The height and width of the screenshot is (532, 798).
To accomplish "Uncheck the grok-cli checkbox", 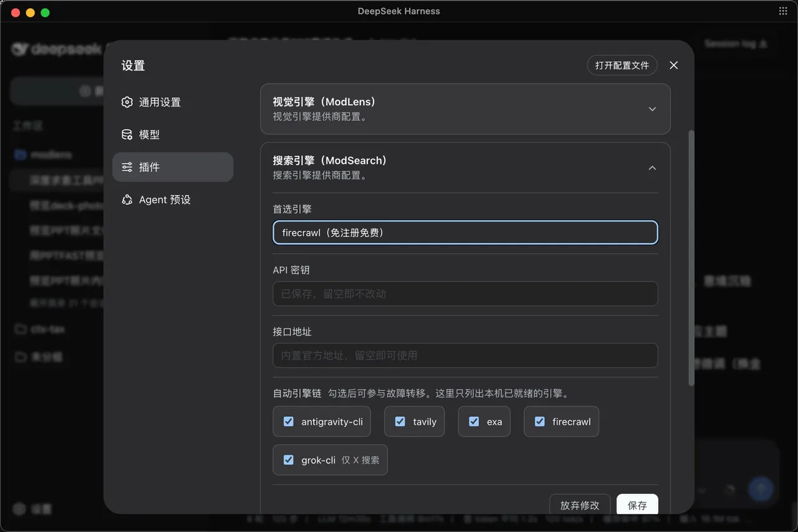I will tap(289, 460).
